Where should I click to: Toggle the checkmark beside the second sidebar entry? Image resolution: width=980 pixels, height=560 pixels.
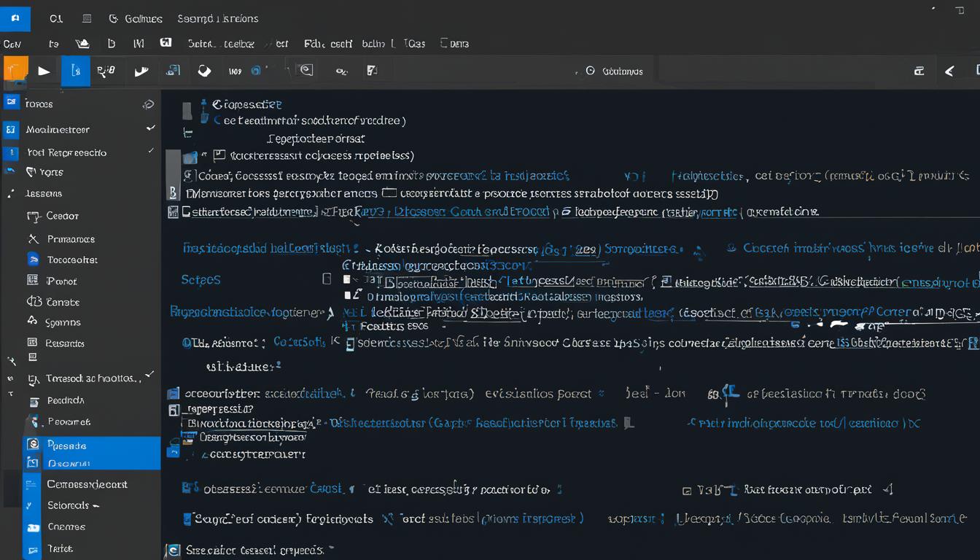(x=151, y=129)
